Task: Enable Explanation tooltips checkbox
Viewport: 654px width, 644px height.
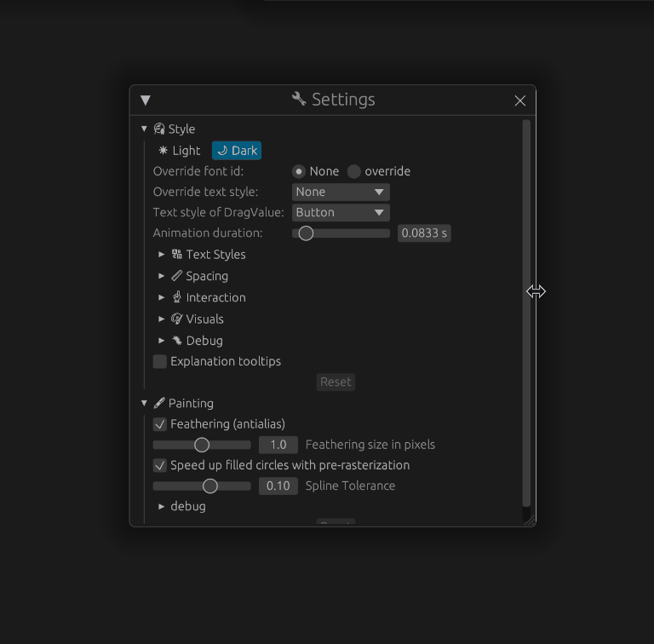Action: click(x=160, y=362)
